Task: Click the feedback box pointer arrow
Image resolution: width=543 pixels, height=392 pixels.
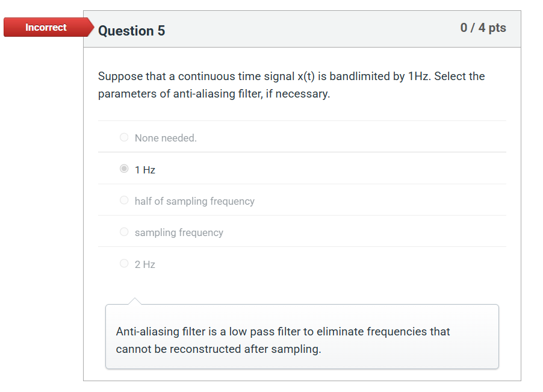Action: [x=135, y=300]
